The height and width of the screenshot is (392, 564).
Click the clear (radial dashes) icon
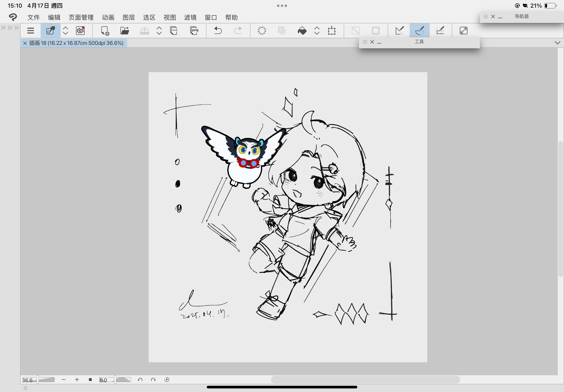tap(262, 31)
